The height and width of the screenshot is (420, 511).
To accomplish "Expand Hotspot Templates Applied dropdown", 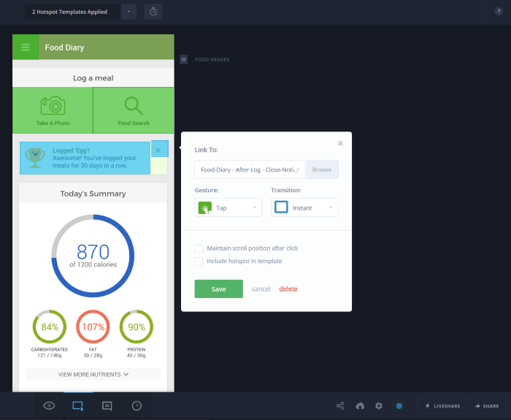I will pos(128,12).
